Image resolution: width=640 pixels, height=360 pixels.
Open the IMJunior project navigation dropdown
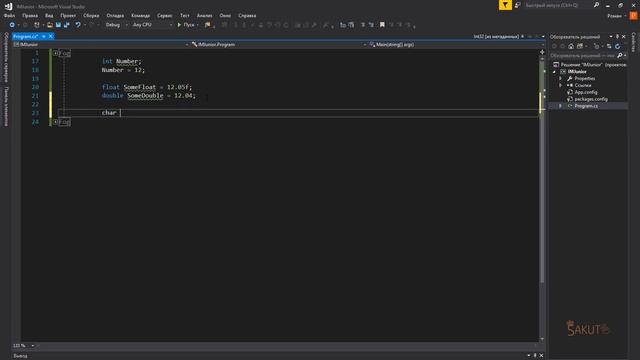[101, 44]
